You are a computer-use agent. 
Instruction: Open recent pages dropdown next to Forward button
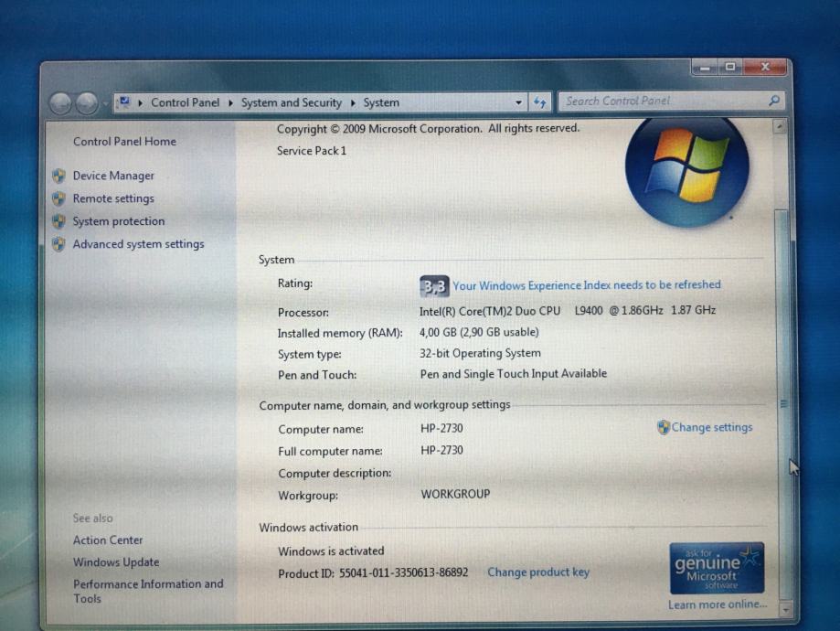point(105,103)
